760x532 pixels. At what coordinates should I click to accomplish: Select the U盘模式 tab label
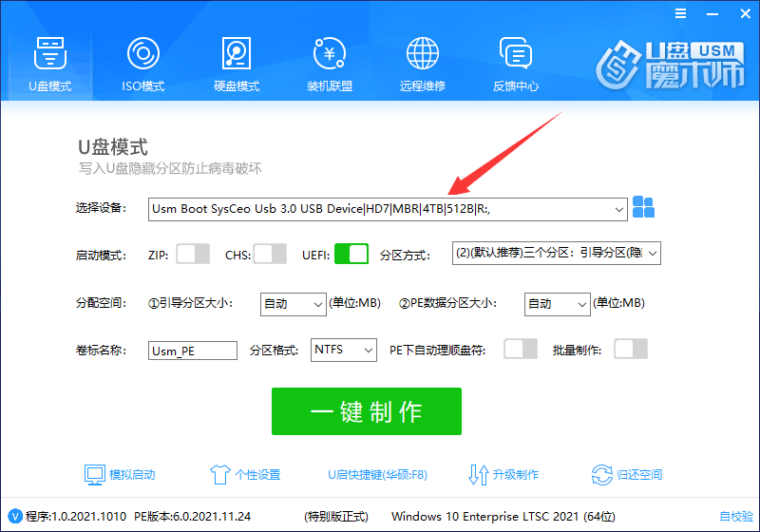[50, 86]
